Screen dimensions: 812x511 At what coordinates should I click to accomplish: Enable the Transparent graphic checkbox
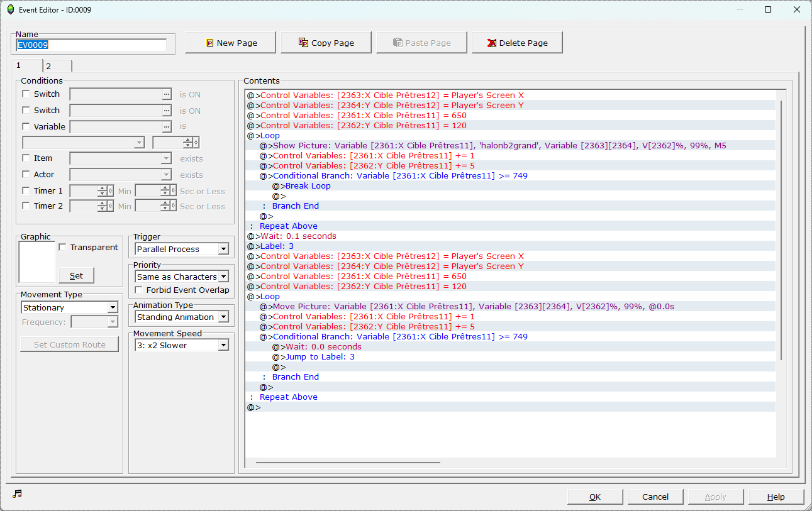[62, 248]
